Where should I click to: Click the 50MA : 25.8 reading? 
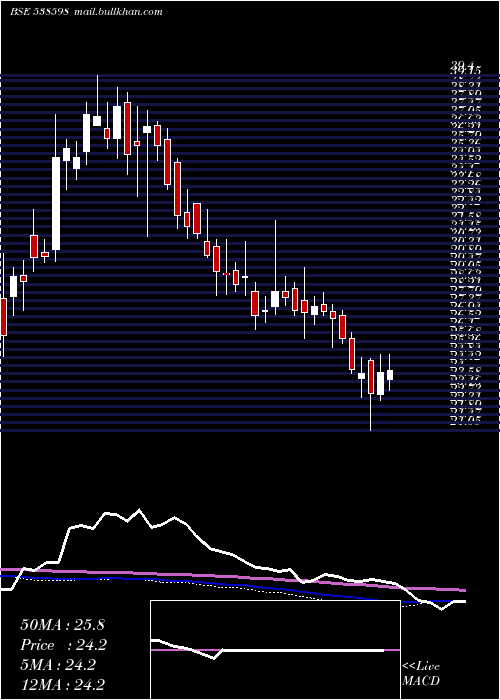62,625
